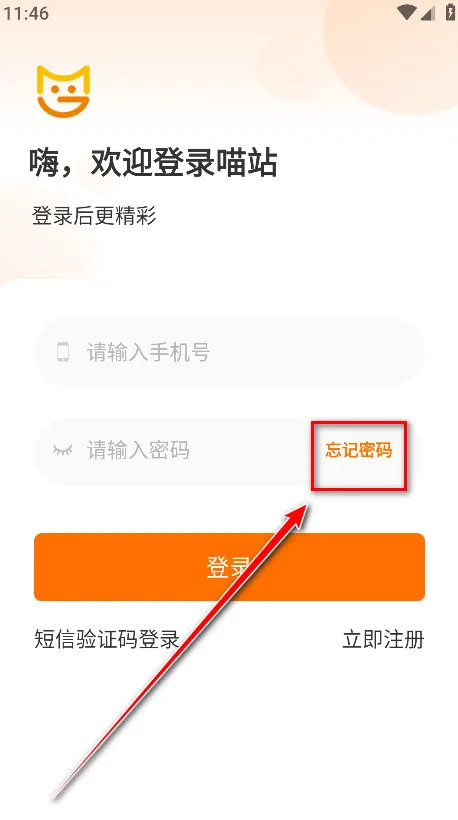The image size is (458, 820).
Task: Tap the 嗨，欢迎登录喵站 welcome heading
Action: click(153, 163)
